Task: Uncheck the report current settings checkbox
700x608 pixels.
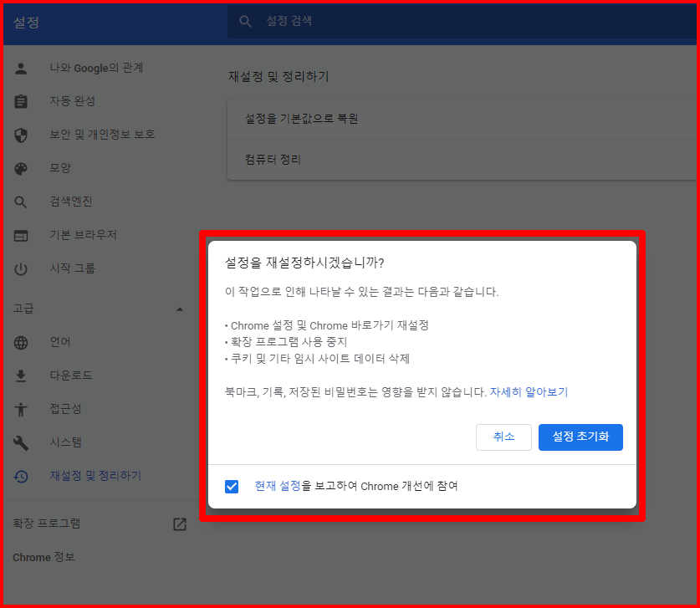Action: (x=232, y=486)
